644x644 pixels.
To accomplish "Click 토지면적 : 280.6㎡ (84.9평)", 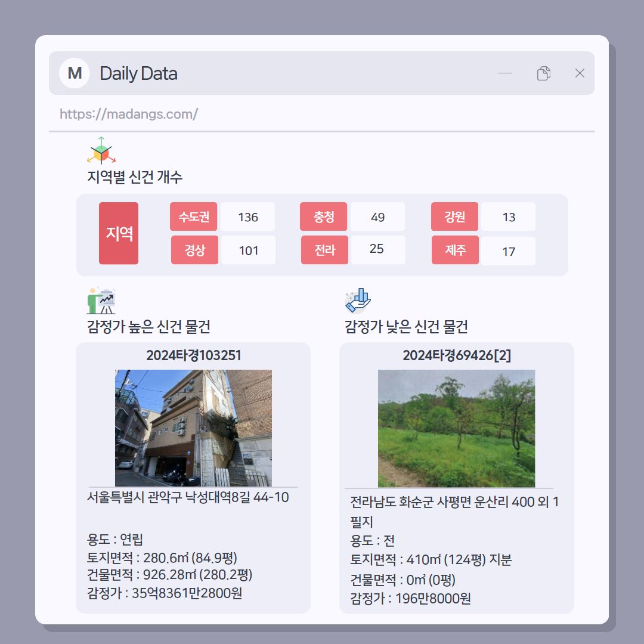I will coord(162,558).
